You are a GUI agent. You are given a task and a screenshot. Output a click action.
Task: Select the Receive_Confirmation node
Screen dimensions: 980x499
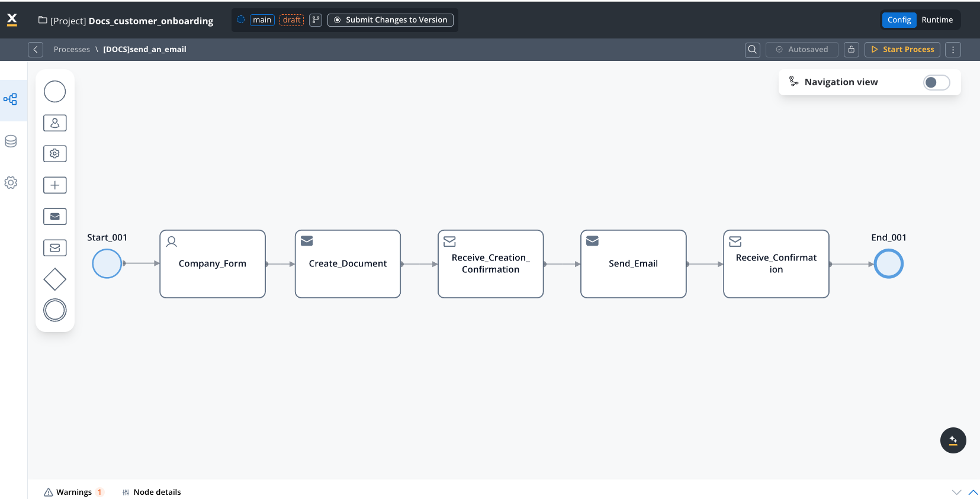(x=776, y=264)
